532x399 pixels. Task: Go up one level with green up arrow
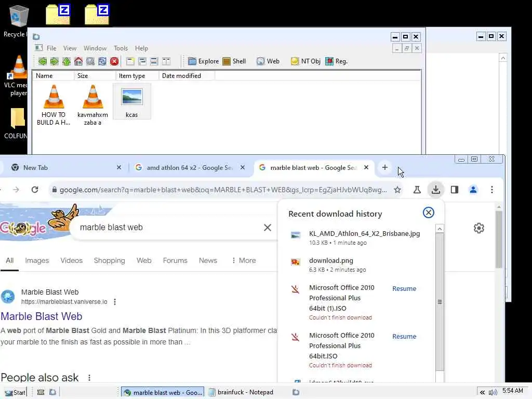(66, 61)
